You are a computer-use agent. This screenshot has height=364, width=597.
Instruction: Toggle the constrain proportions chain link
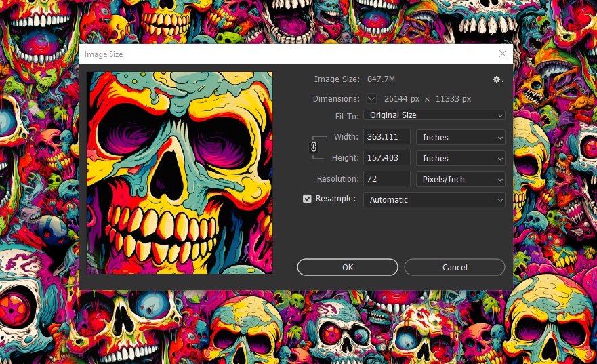(314, 146)
